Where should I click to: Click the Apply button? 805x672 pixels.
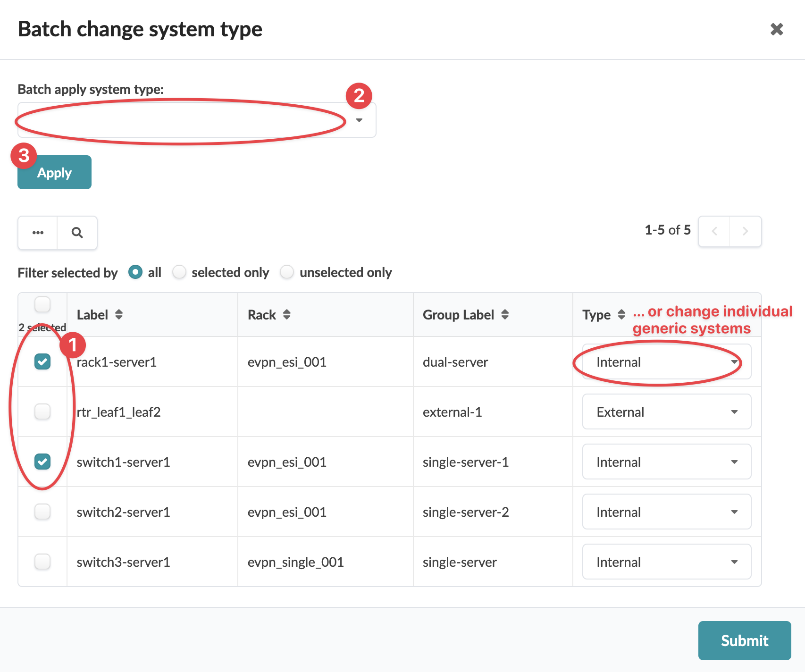[x=54, y=173]
